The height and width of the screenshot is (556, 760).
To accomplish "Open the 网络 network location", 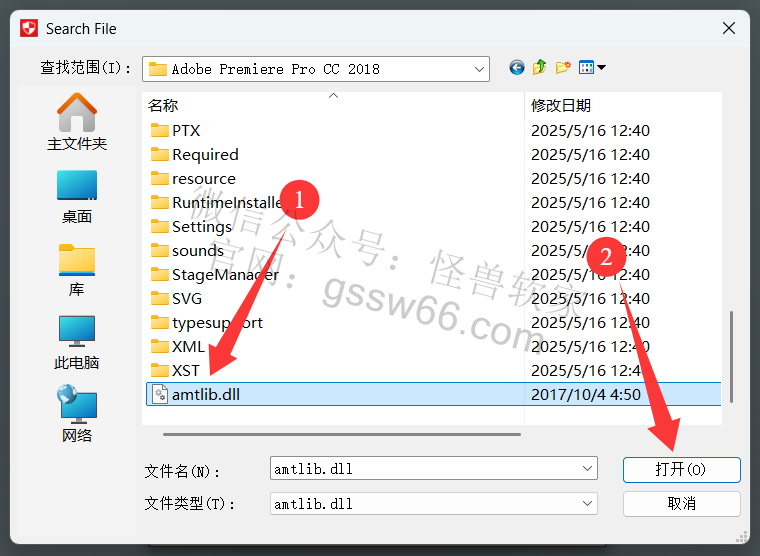I will (x=77, y=413).
